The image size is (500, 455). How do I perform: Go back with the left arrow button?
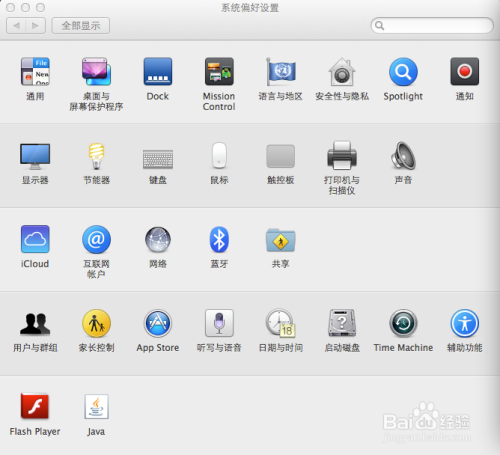[x=16, y=26]
